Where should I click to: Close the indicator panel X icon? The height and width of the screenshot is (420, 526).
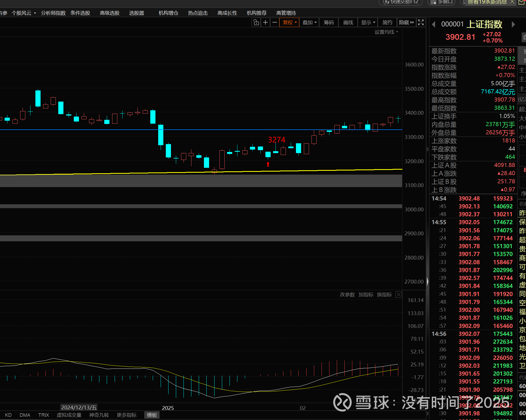pyautogui.click(x=399, y=295)
